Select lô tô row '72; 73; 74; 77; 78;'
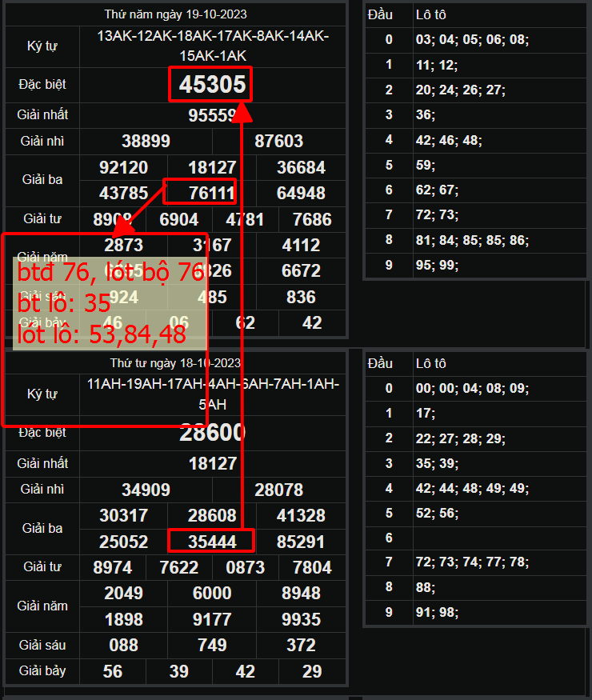 click(472, 562)
